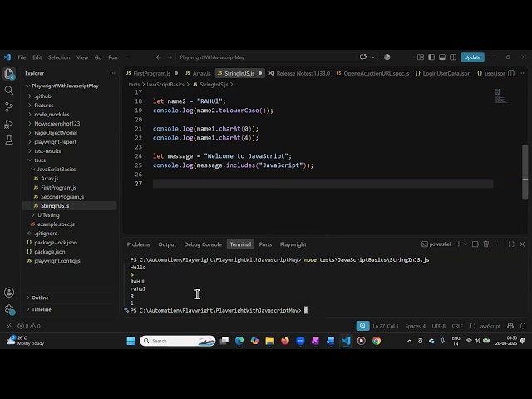Add a new terminal with plus icon

459,244
